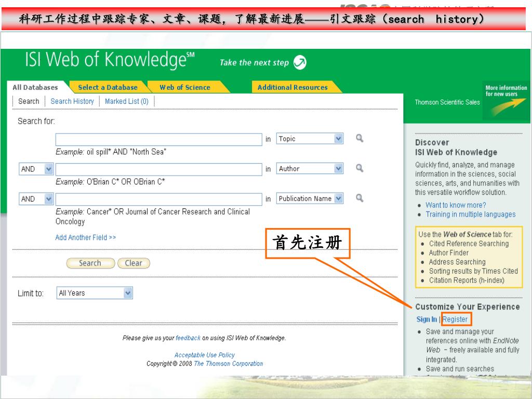Click into the Topic search input field
This screenshot has height=399, width=532.
click(159, 139)
